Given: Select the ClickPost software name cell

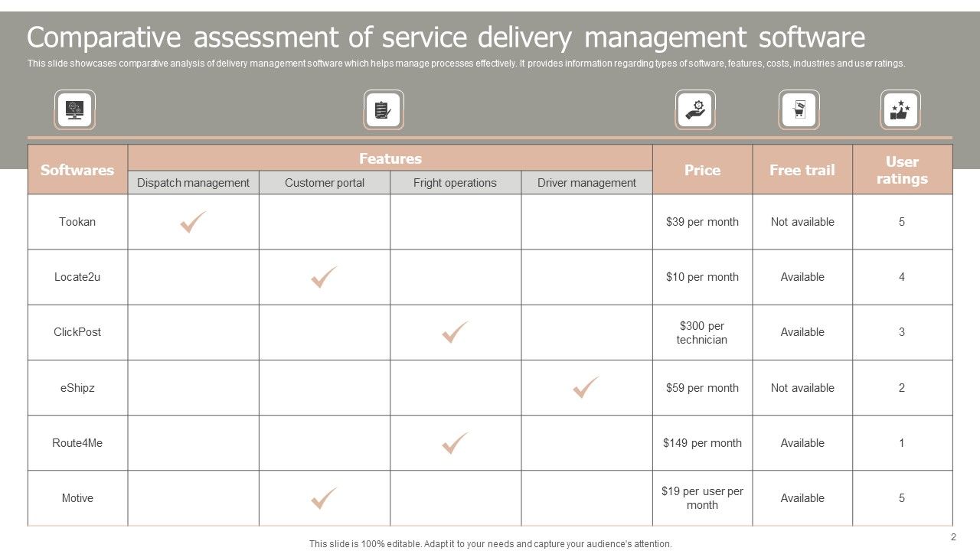Looking at the screenshot, I should (x=77, y=332).
